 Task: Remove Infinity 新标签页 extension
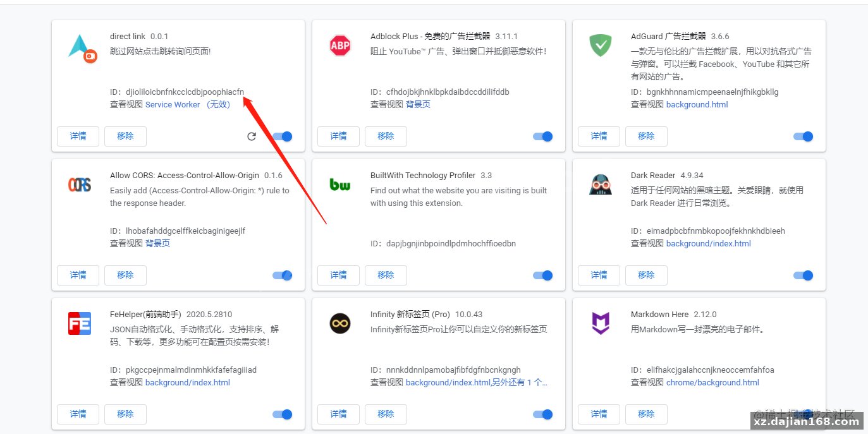[386, 414]
